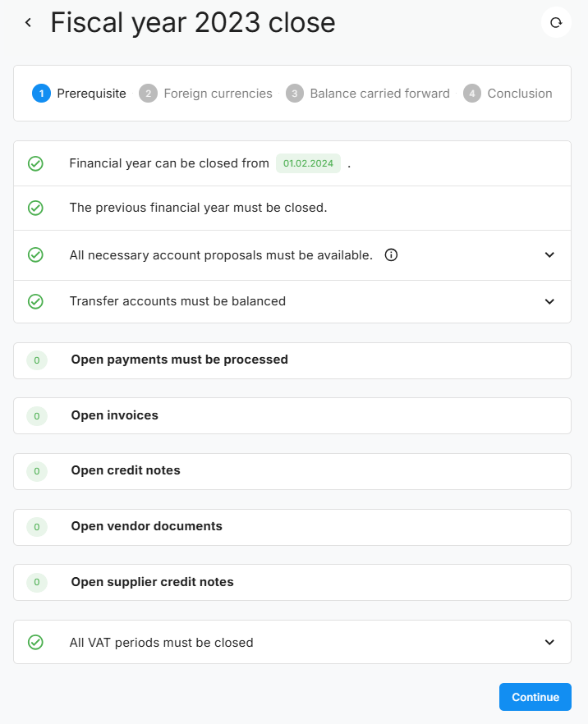
Task: Click green checkmark for VAT periods closed
Action: pos(35,643)
